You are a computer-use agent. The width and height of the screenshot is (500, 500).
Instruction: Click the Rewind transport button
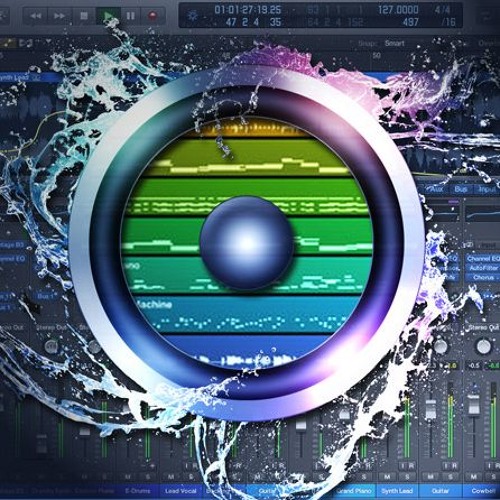tap(36, 16)
